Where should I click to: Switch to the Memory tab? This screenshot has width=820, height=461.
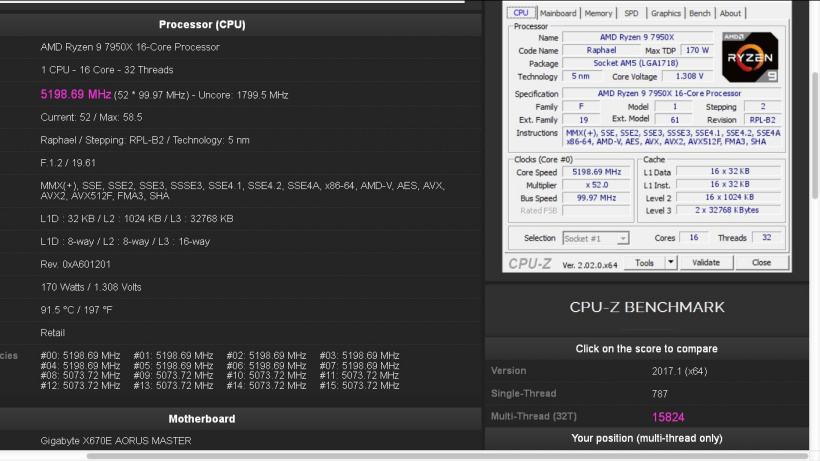(x=598, y=14)
